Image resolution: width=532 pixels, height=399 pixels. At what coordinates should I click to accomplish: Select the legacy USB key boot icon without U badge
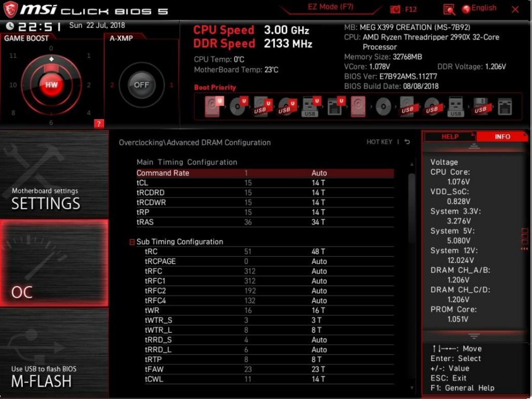pos(455,107)
